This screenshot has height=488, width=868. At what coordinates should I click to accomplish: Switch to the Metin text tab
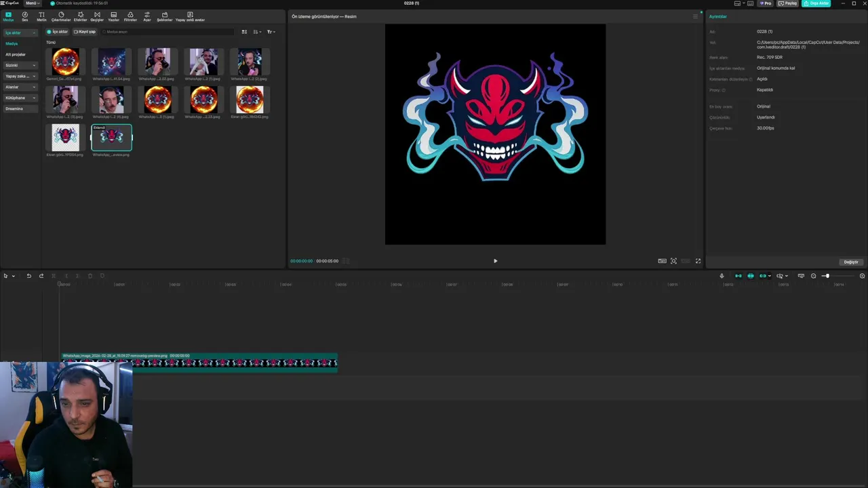pos(41,16)
